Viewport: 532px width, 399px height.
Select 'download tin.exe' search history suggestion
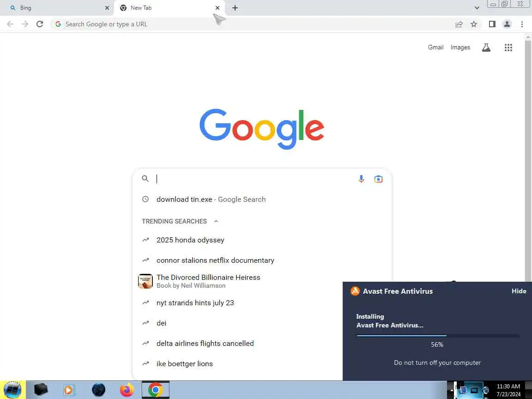[x=261, y=199]
